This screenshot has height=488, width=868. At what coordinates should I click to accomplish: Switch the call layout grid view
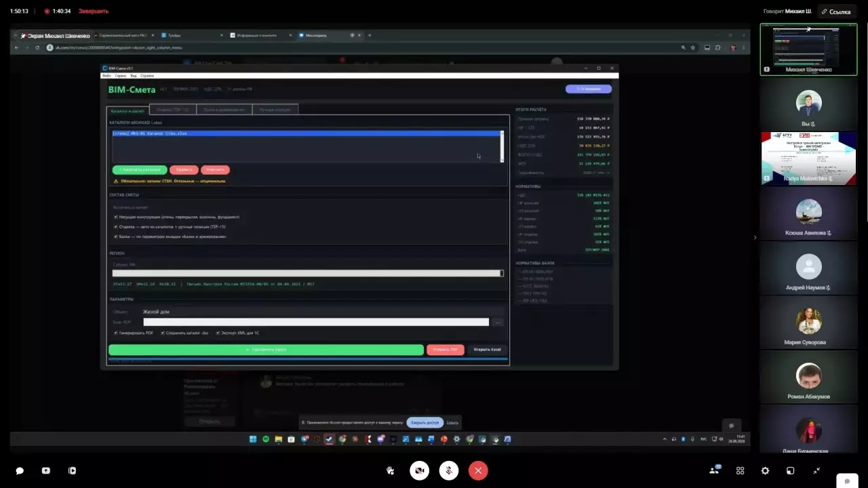tap(741, 470)
